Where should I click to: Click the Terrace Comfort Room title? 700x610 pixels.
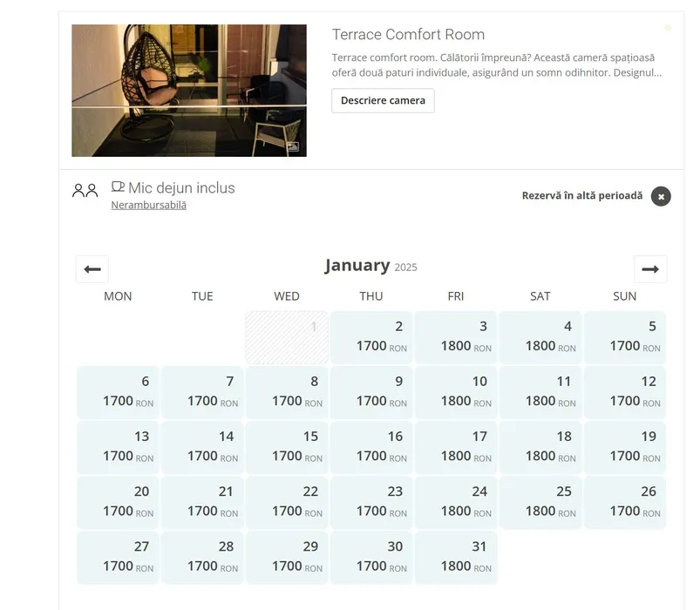408,35
